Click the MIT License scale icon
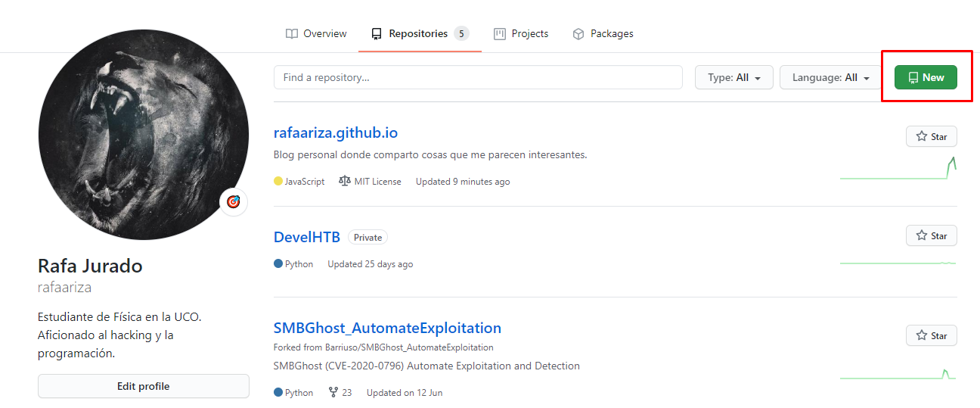Viewport: 980px width, 408px height. [x=345, y=182]
